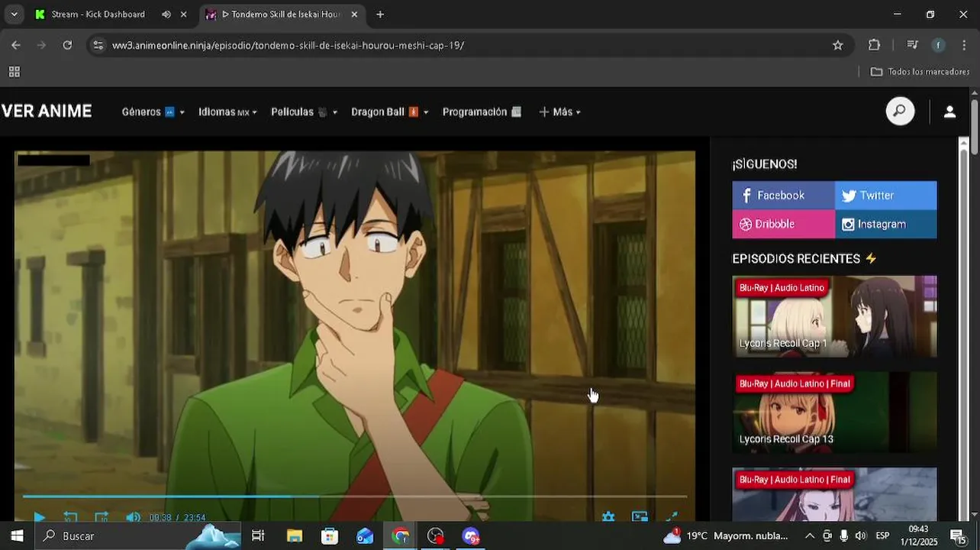Follow on Facebook button
Screen dimensions: 980x550
tap(783, 196)
